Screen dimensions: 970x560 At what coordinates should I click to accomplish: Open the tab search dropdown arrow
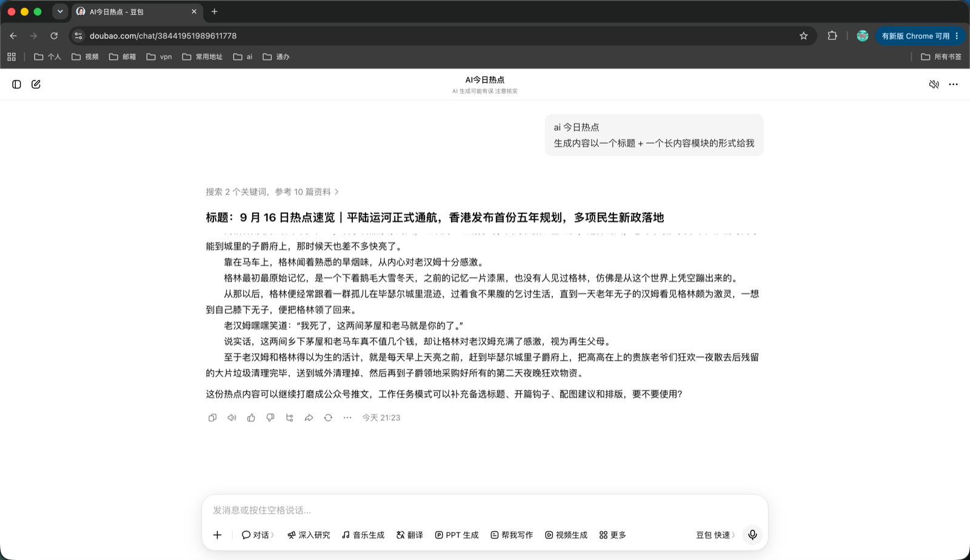coord(60,12)
